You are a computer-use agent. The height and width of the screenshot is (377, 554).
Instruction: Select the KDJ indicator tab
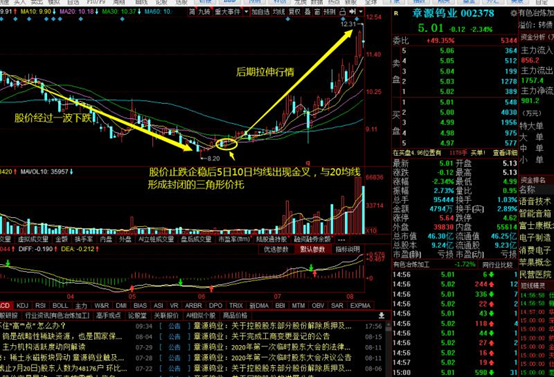click(22, 305)
